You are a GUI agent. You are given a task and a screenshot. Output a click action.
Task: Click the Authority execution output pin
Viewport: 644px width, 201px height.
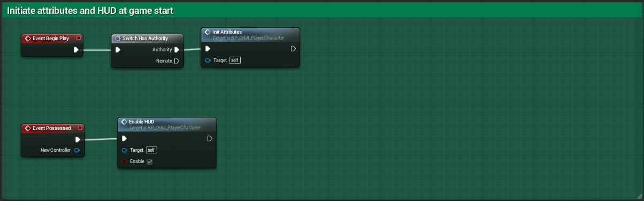click(177, 50)
